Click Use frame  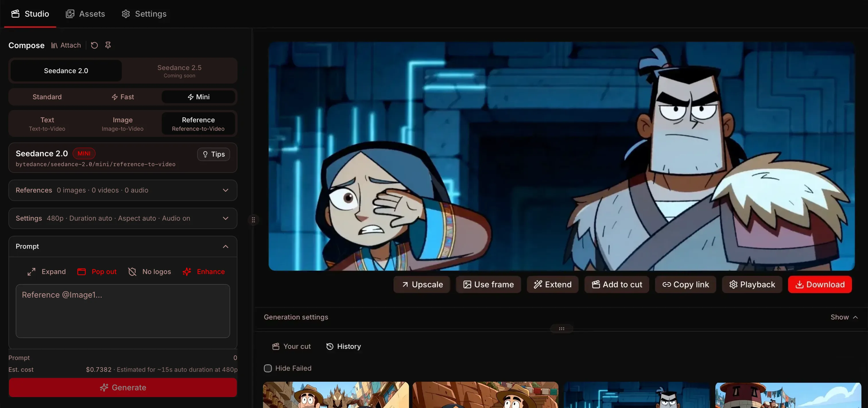click(489, 285)
